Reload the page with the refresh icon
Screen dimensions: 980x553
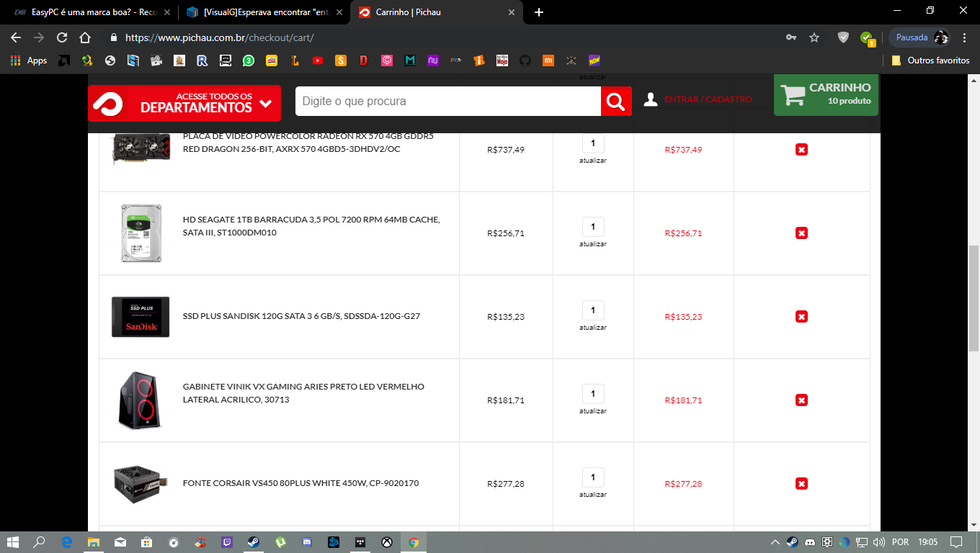click(x=62, y=37)
